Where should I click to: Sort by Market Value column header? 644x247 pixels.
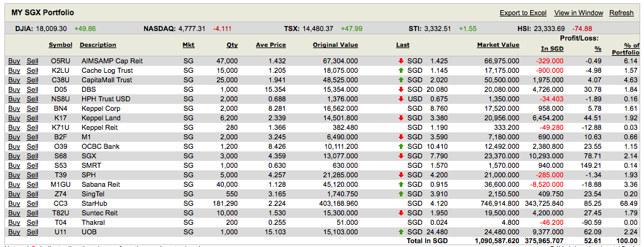pos(498,45)
